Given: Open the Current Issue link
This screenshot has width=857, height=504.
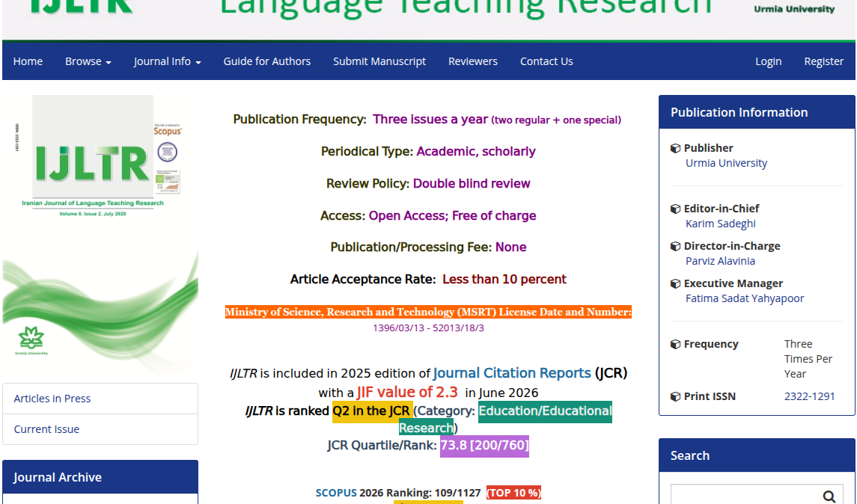Looking at the screenshot, I should tap(100, 429).
